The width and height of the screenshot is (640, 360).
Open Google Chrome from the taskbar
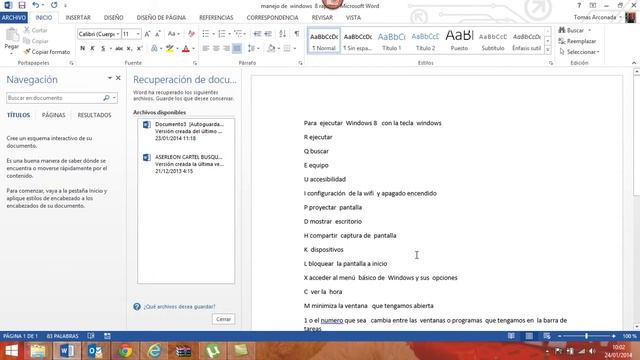[125, 351]
